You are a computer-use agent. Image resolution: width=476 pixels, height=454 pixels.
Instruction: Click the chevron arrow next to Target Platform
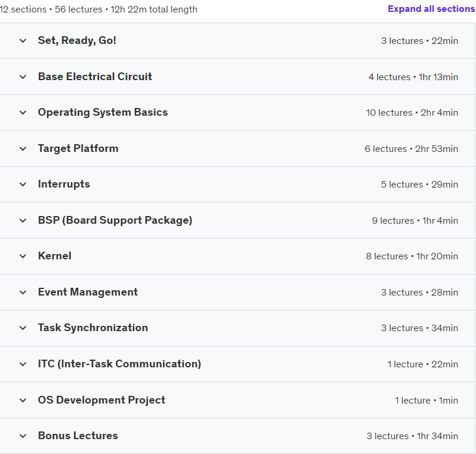[23, 149]
